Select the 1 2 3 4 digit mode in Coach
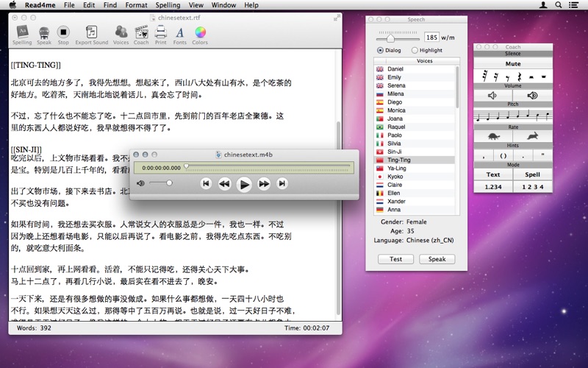The width and height of the screenshot is (588, 368). [x=532, y=187]
